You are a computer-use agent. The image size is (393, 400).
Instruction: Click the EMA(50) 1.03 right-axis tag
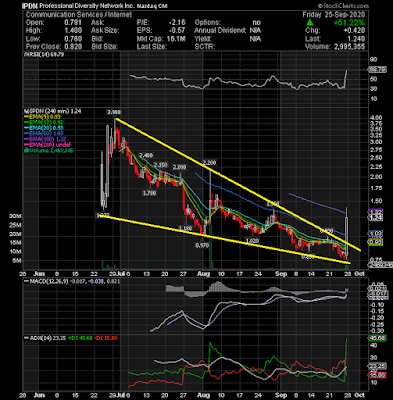[x=375, y=233]
